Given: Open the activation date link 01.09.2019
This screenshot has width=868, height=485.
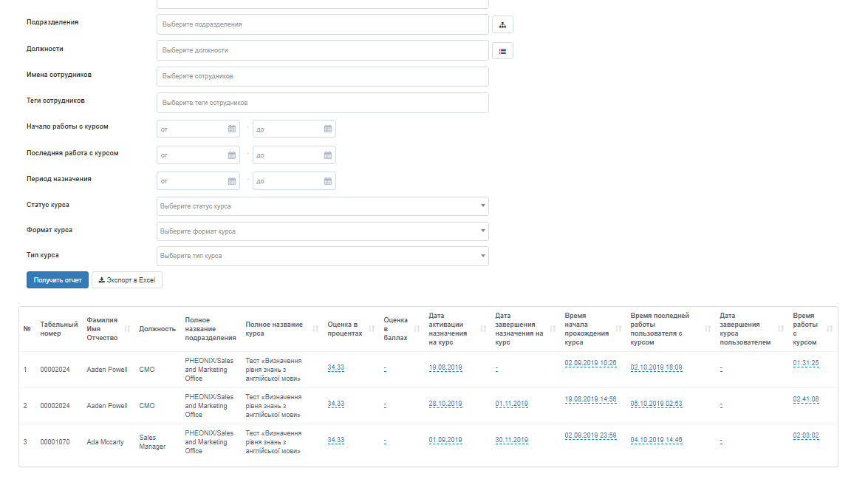Looking at the screenshot, I should [445, 440].
